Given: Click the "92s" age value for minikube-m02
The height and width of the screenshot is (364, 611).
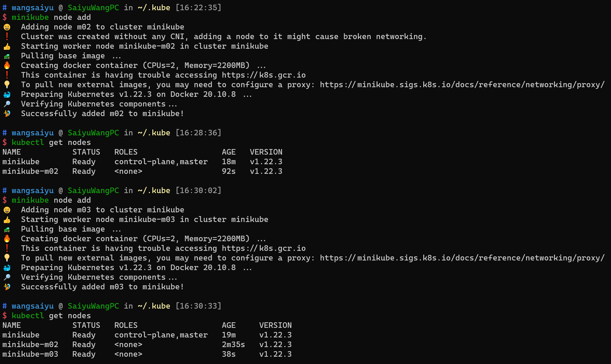Looking at the screenshot, I should pos(229,171).
